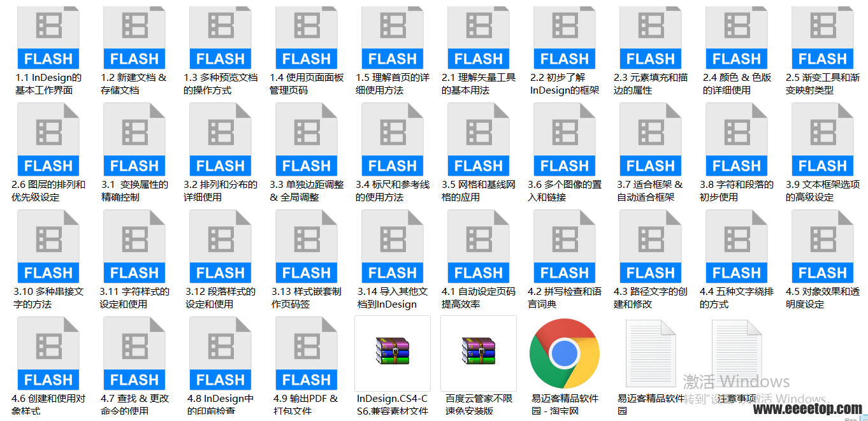Click the file name 2.3 元素填充和描边的属性
The image size is (868, 421).
(x=651, y=83)
